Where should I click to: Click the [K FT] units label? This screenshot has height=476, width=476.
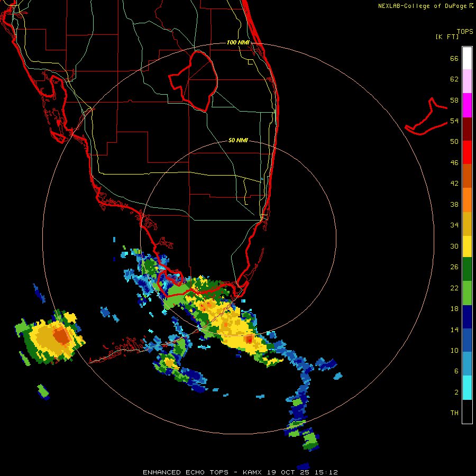coord(447,36)
